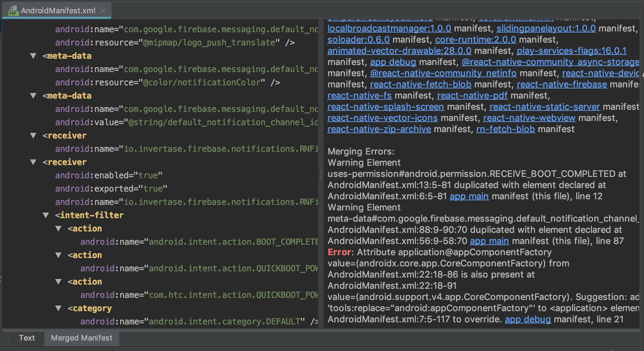The image size is (644, 351).
Task: Switch to the Text tab
Action: [27, 338]
